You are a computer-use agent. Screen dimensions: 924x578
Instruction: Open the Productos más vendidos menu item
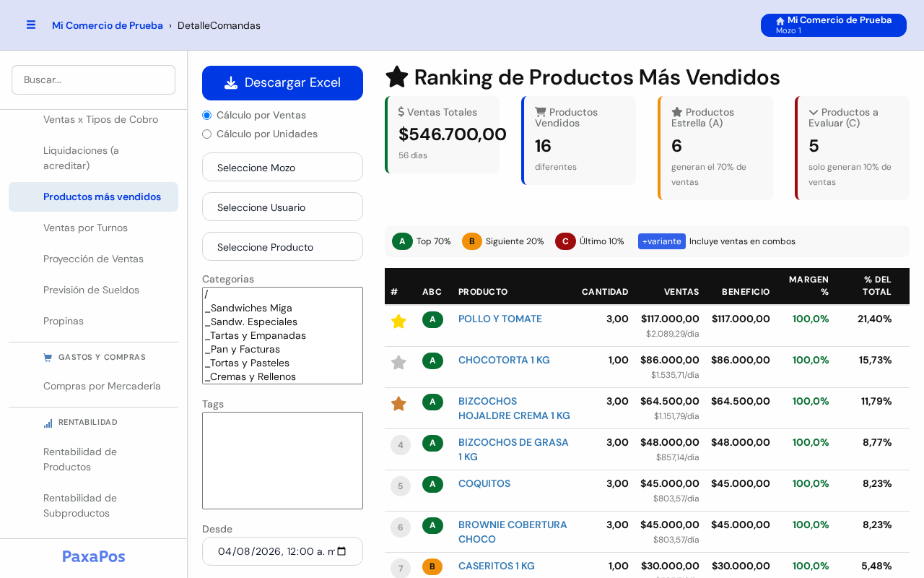(x=94, y=197)
